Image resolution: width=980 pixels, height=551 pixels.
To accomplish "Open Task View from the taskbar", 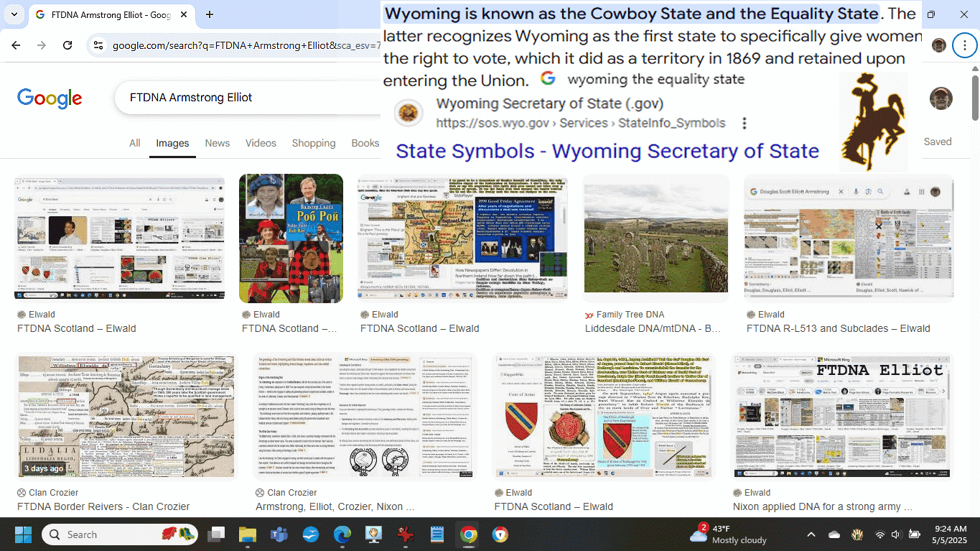I will pyautogui.click(x=216, y=534).
